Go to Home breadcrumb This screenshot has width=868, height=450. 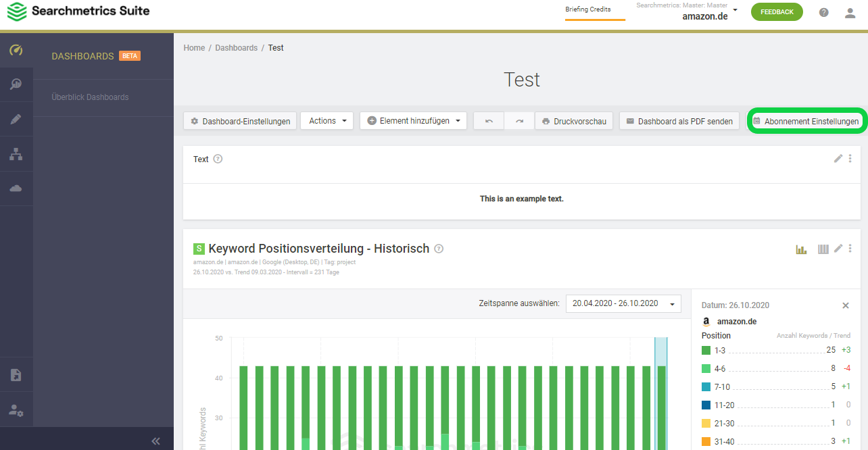[x=194, y=48]
